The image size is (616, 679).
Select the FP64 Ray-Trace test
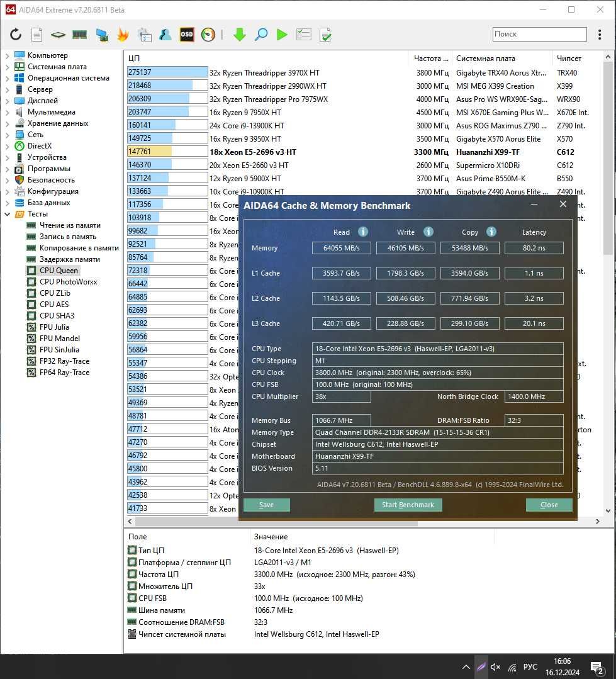65,372
